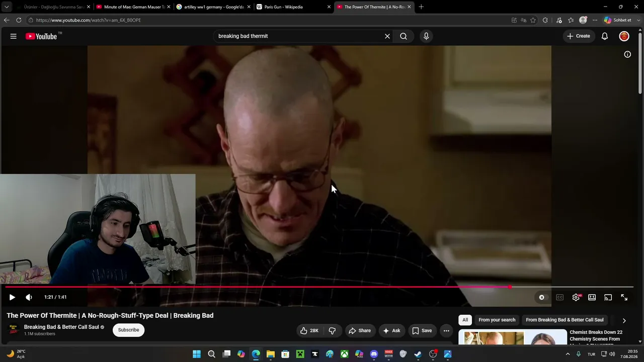The width and height of the screenshot is (644, 362).
Task: Seek using the red video progress bar
Action: tap(319, 287)
